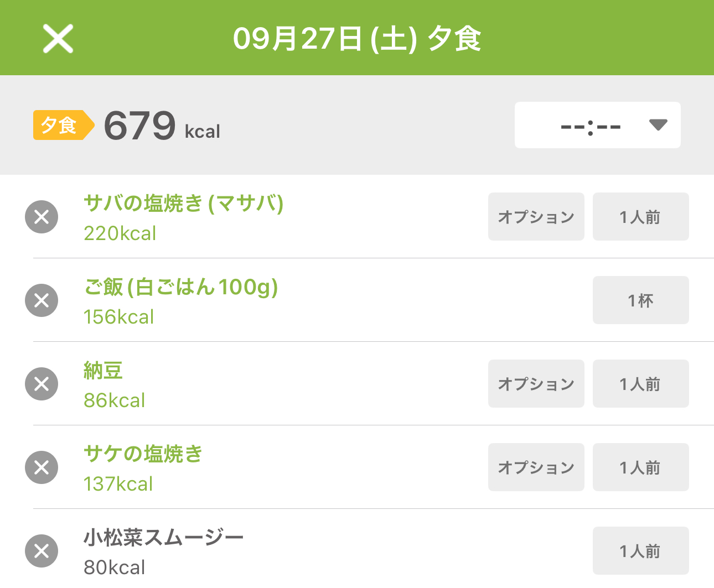The image size is (714, 588).
Task: Remove サバの塩焼き (マサバ) from the meal
Action: [x=42, y=217]
